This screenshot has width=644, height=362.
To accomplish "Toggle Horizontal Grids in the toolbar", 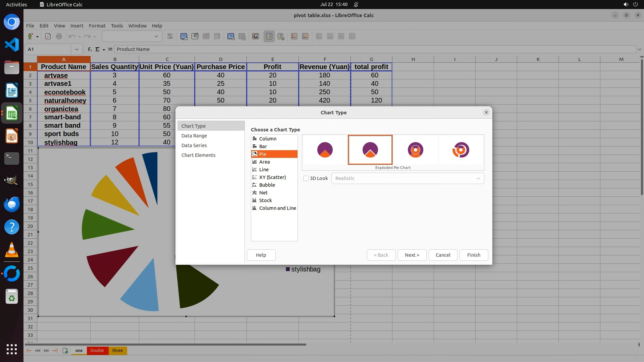I will (294, 36).
